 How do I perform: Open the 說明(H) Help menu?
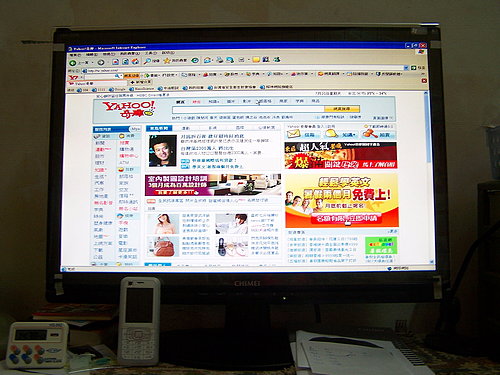pyautogui.click(x=168, y=53)
